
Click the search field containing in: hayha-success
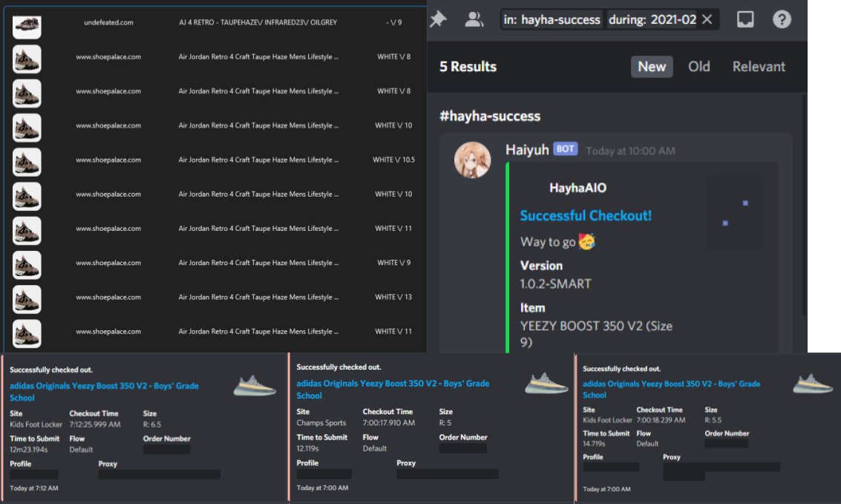point(609,19)
